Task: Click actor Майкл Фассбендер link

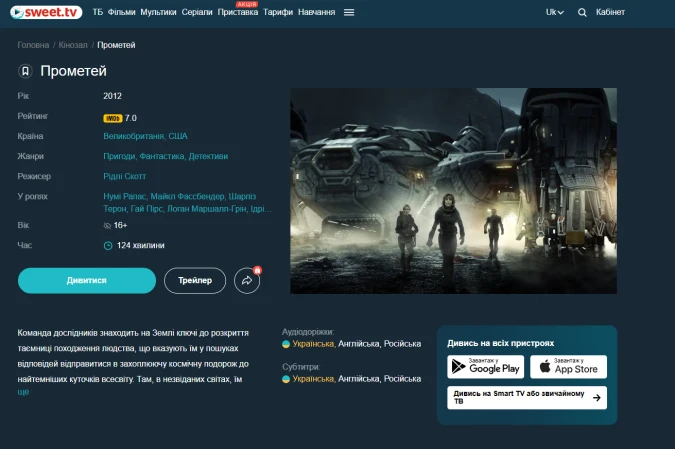Action: click(x=187, y=197)
